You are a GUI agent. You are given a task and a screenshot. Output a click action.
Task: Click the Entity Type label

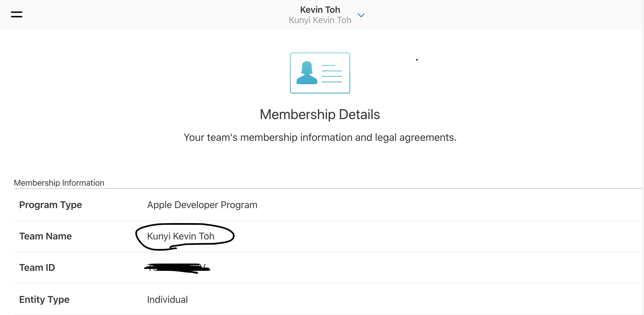(x=44, y=300)
